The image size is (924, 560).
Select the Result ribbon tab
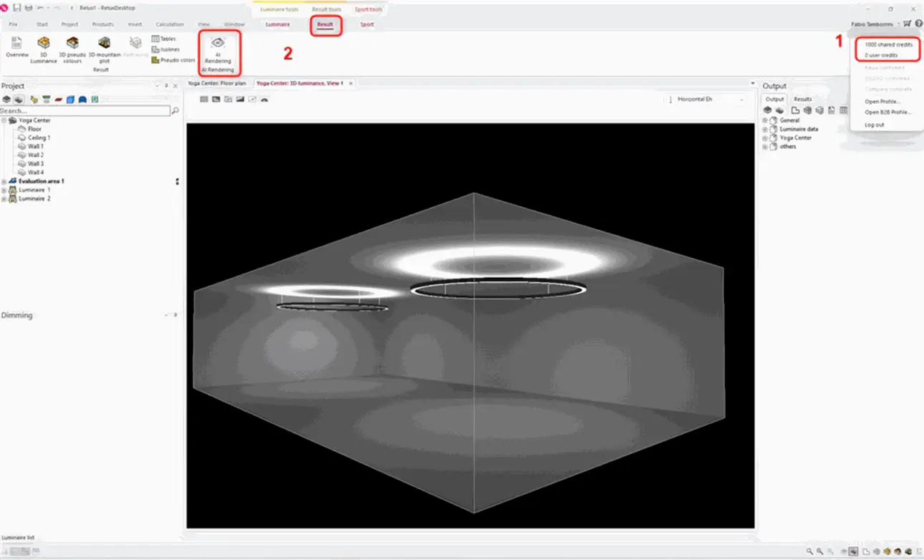point(325,24)
